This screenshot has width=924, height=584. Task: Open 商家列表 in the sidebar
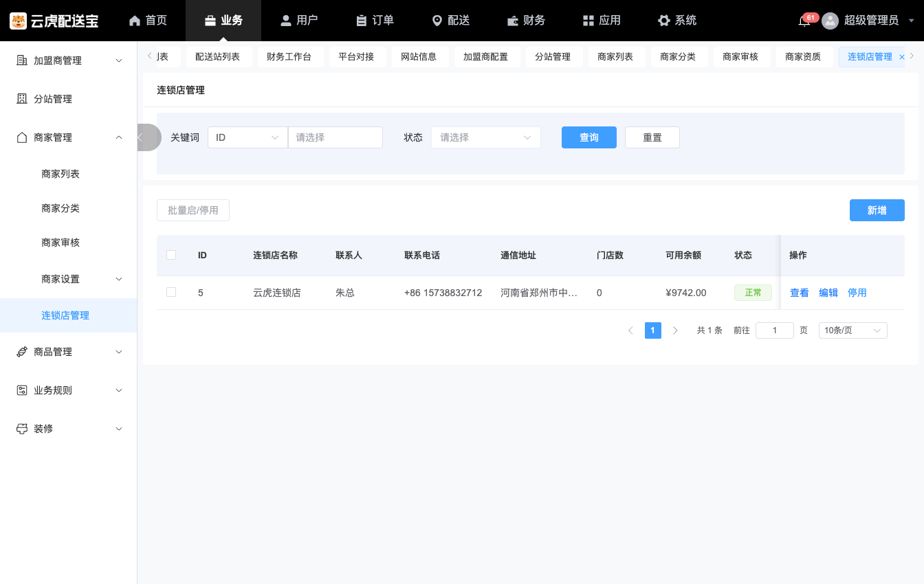60,174
